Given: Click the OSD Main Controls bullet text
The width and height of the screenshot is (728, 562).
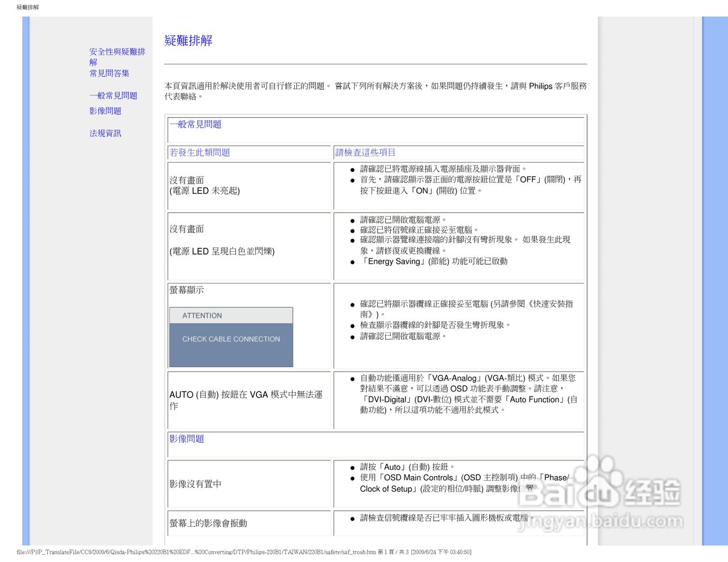Looking at the screenshot, I should point(465,483).
